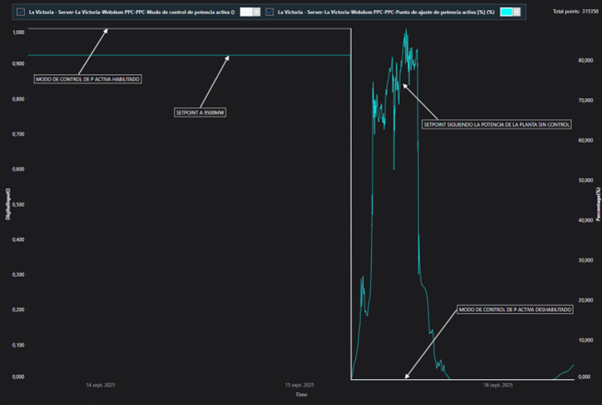Click the 1,000 tick on left axis
This screenshot has width=602, height=405.
(18, 32)
